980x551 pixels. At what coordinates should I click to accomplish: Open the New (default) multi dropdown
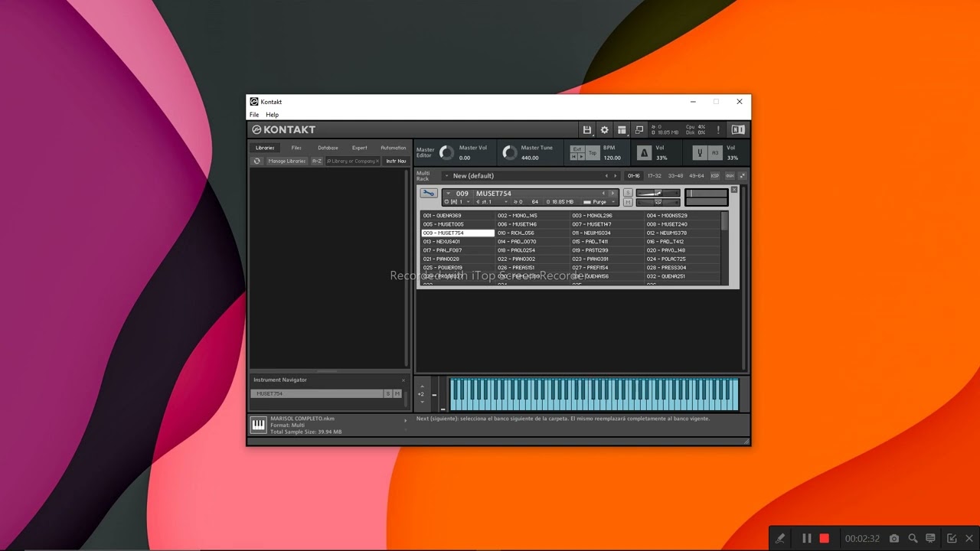click(447, 176)
